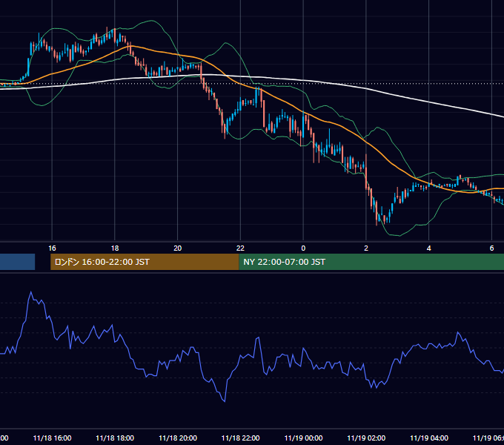
Task: Click the NY 22:00-07:00 JST session bar
Action: (x=371, y=262)
